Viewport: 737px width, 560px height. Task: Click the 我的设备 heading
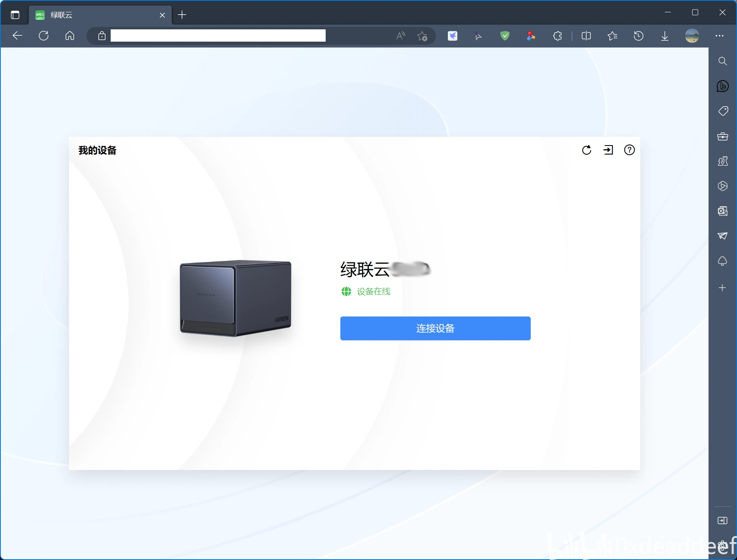point(98,150)
